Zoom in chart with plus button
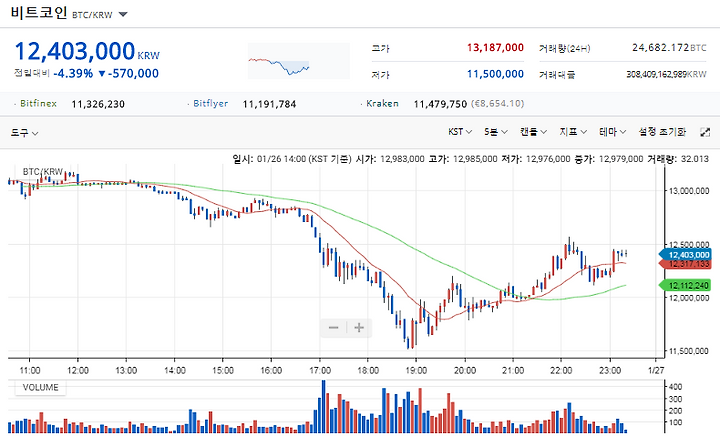Image resolution: width=720 pixels, height=436 pixels. click(x=359, y=327)
